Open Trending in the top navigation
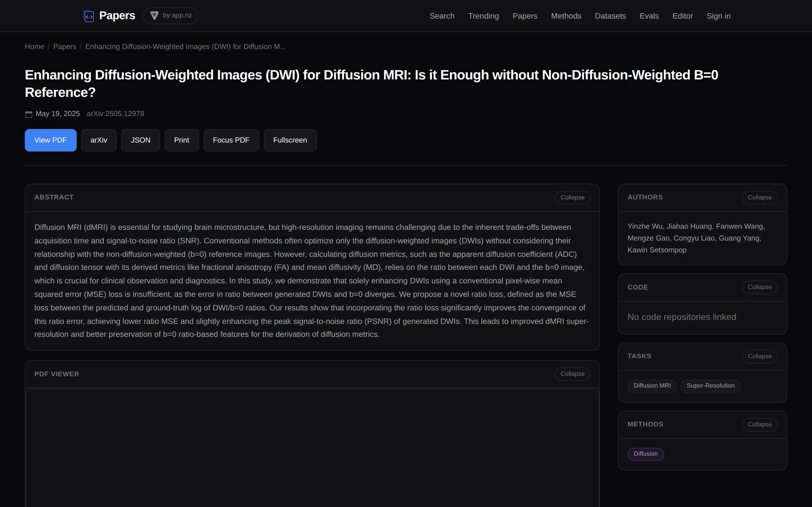 (x=483, y=16)
